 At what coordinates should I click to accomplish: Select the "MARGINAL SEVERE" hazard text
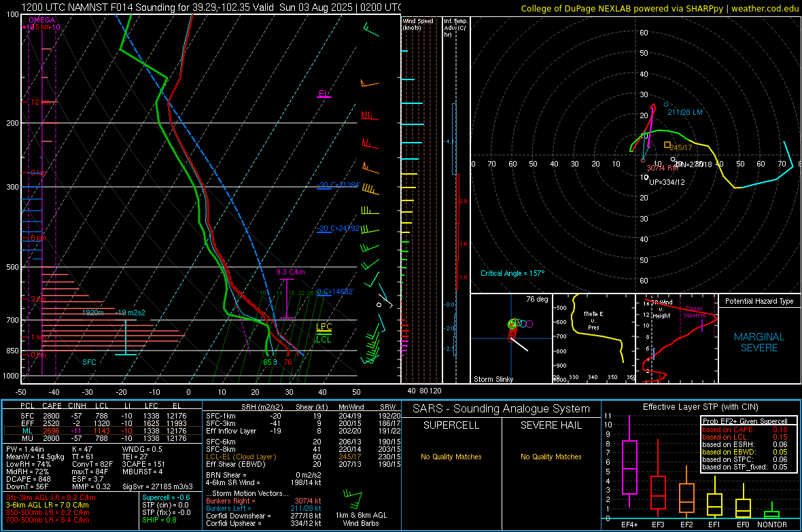pyautogui.click(x=759, y=342)
